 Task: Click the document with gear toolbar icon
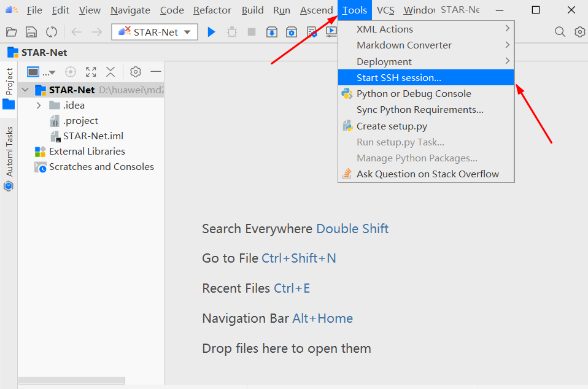pos(312,33)
